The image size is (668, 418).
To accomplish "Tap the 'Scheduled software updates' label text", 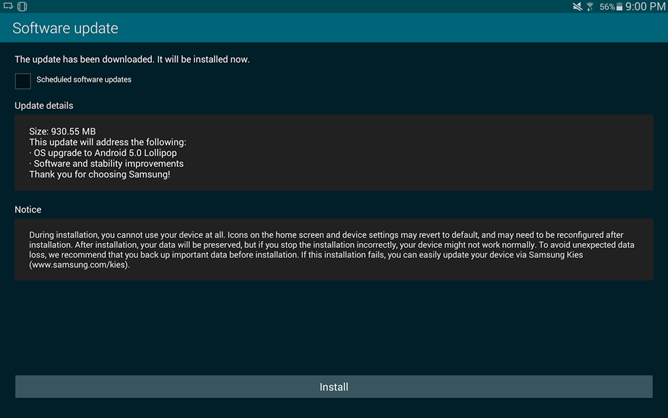I will pos(84,80).
